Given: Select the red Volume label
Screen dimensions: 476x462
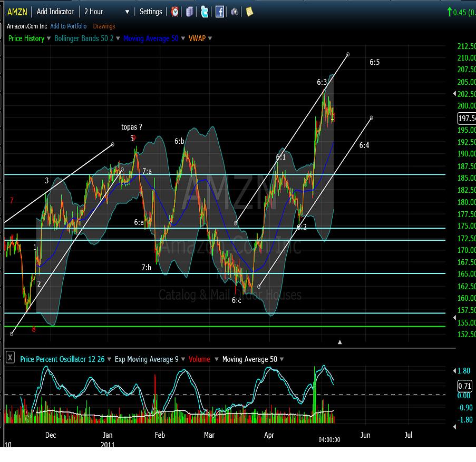Looking at the screenshot, I should [199, 359].
